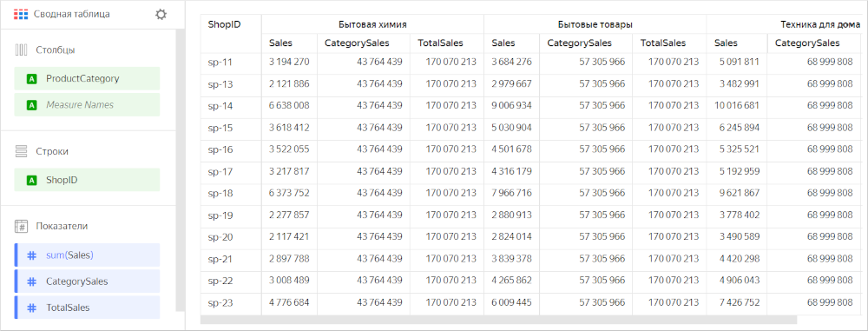This screenshot has height=331, width=868.
Task: Click the Бытовые товары category header
Action: (595, 25)
